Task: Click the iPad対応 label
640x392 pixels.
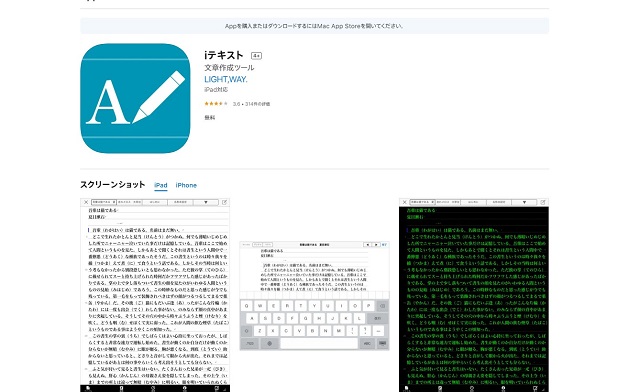Action: (x=216, y=89)
